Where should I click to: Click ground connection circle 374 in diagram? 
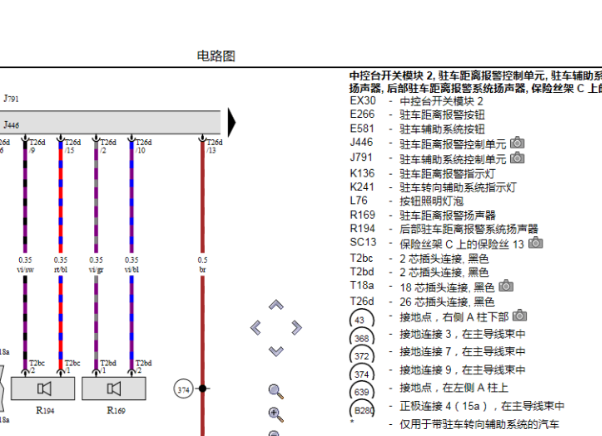184,389
